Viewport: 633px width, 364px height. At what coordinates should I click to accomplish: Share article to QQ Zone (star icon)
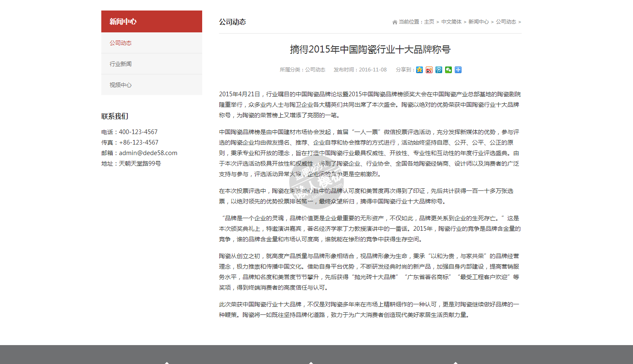(419, 70)
